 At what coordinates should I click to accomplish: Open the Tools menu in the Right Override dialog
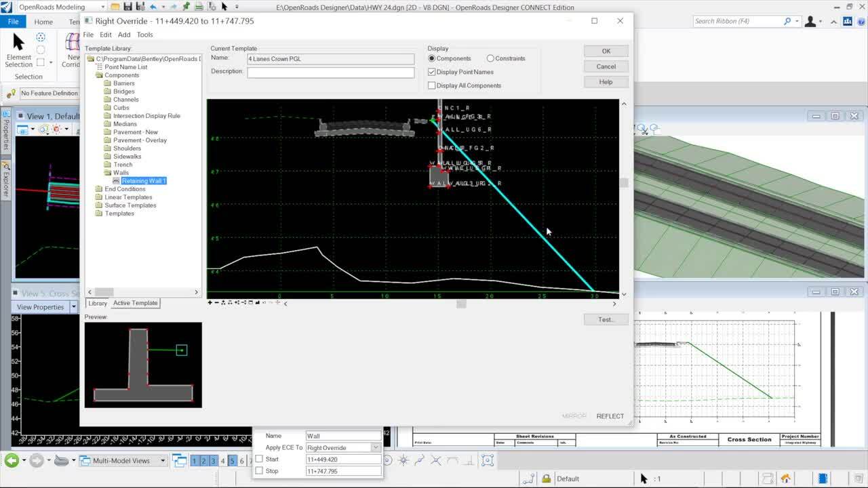point(145,34)
